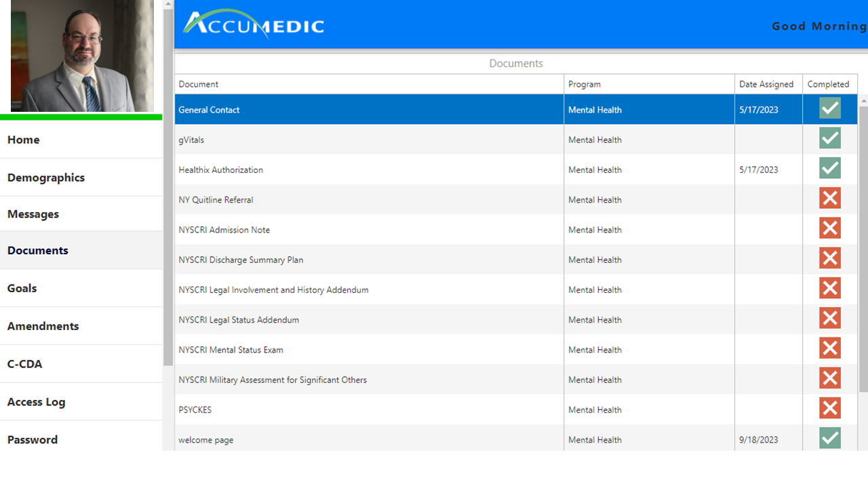Toggle completion status of NYSCRI Legal Status Addendum
Screen dimensions: 868x488
coord(829,318)
